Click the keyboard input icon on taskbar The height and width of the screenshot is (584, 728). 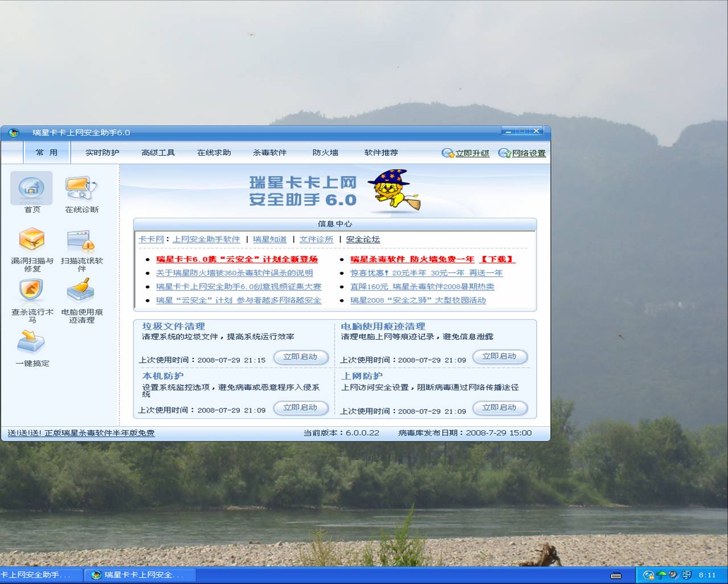pos(616,575)
